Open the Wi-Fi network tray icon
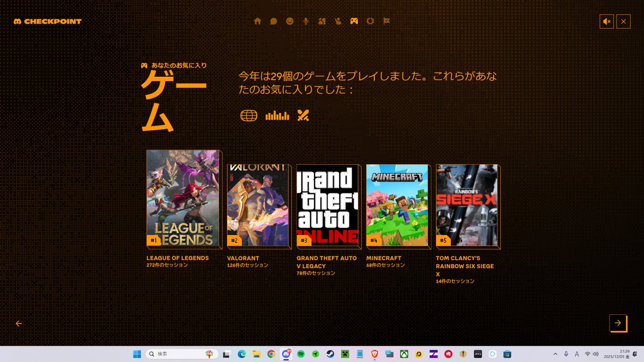 click(x=588, y=354)
